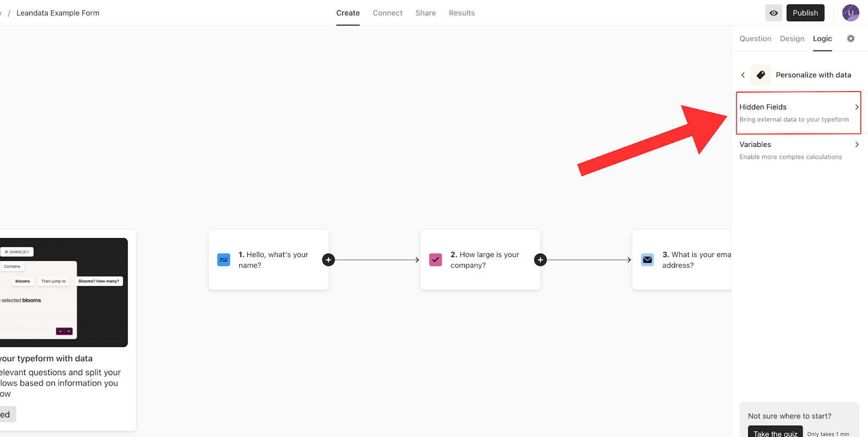868x437 pixels.
Task: Click the Take the quiz button
Action: tap(775, 433)
